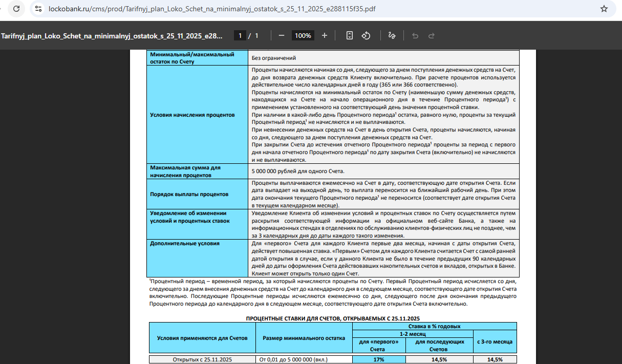Click the "Порядок выплаты процентов" row header
This screenshot has height=364, width=622.
click(189, 194)
